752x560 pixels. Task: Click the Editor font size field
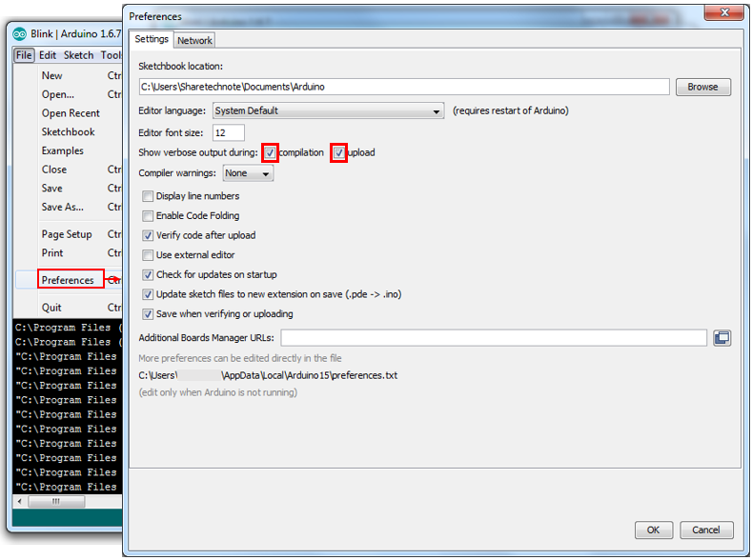point(229,133)
